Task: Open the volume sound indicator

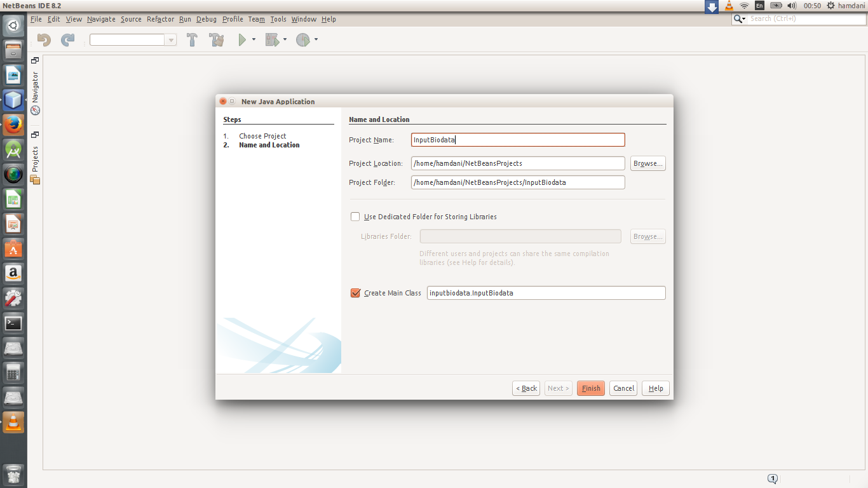Action: 791,6
